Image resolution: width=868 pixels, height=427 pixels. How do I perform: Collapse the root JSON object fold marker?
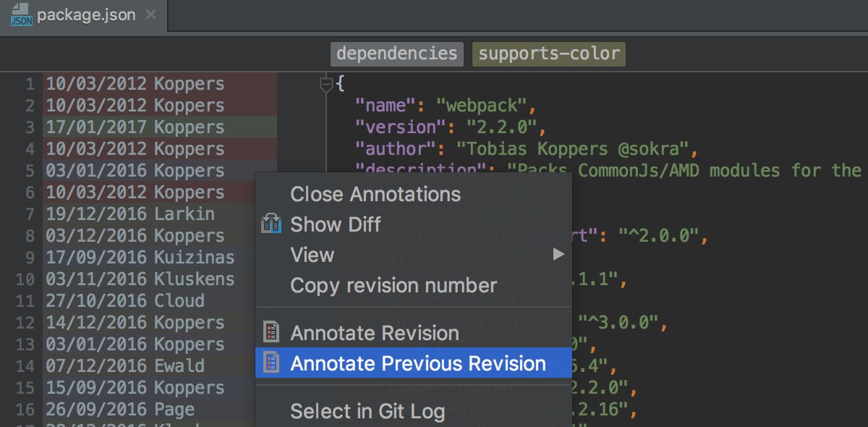click(326, 84)
